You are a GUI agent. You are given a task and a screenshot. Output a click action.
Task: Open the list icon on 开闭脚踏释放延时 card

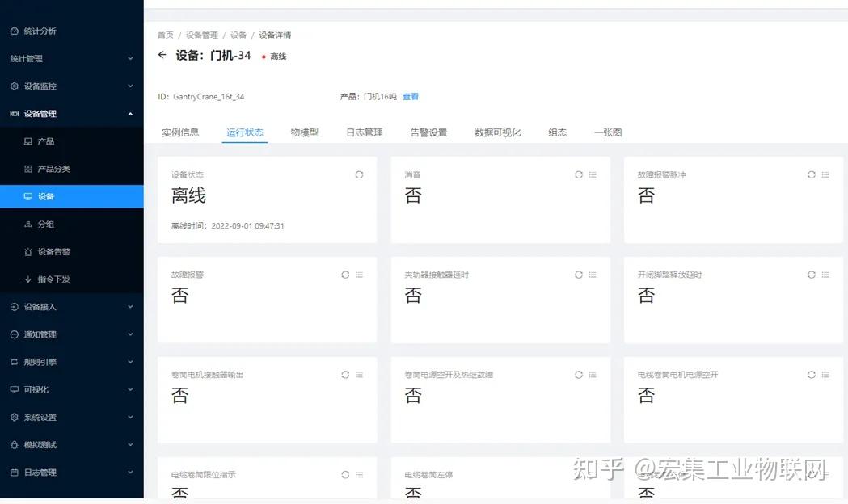click(x=825, y=275)
